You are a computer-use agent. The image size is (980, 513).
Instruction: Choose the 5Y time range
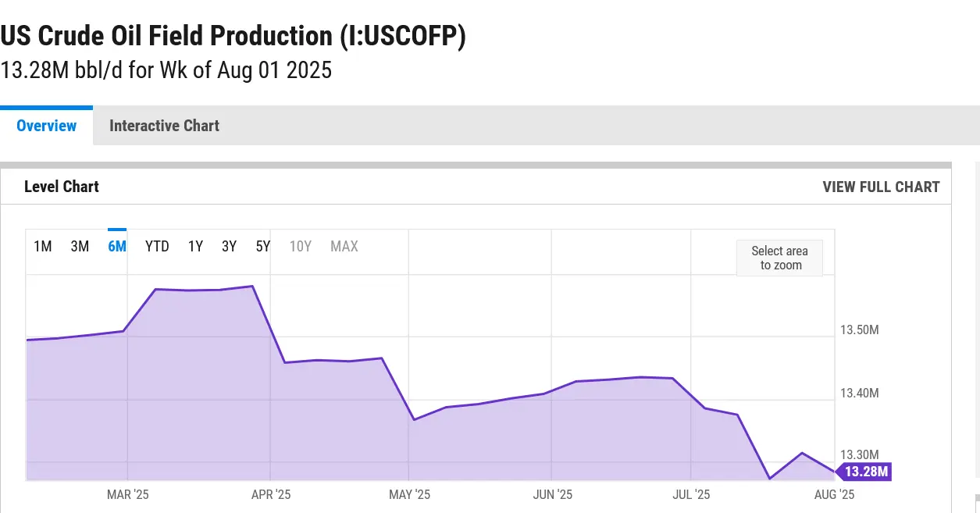(263, 247)
